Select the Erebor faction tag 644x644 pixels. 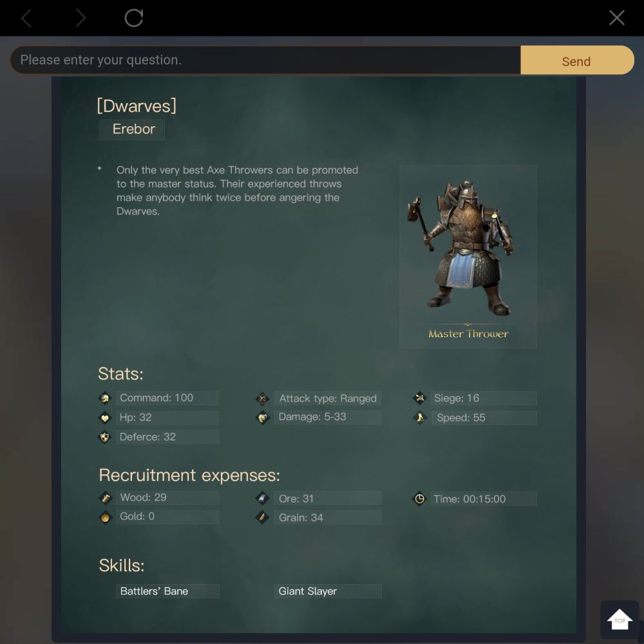[x=132, y=129]
